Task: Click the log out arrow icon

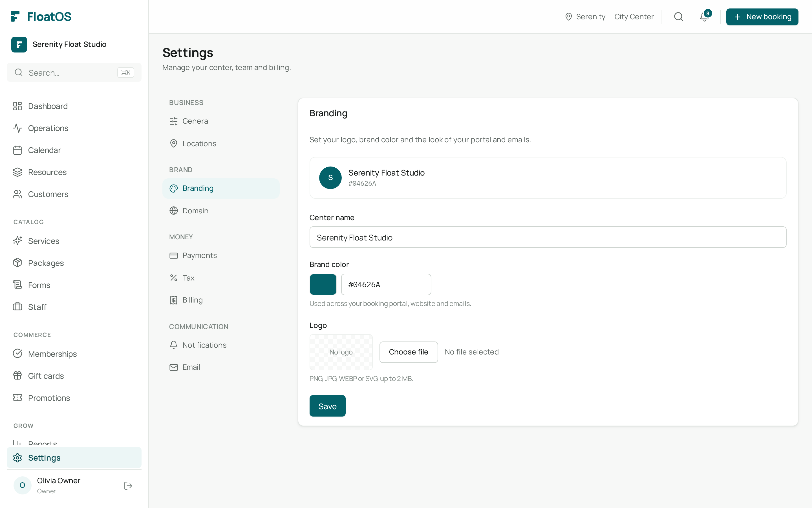Action: [x=128, y=485]
